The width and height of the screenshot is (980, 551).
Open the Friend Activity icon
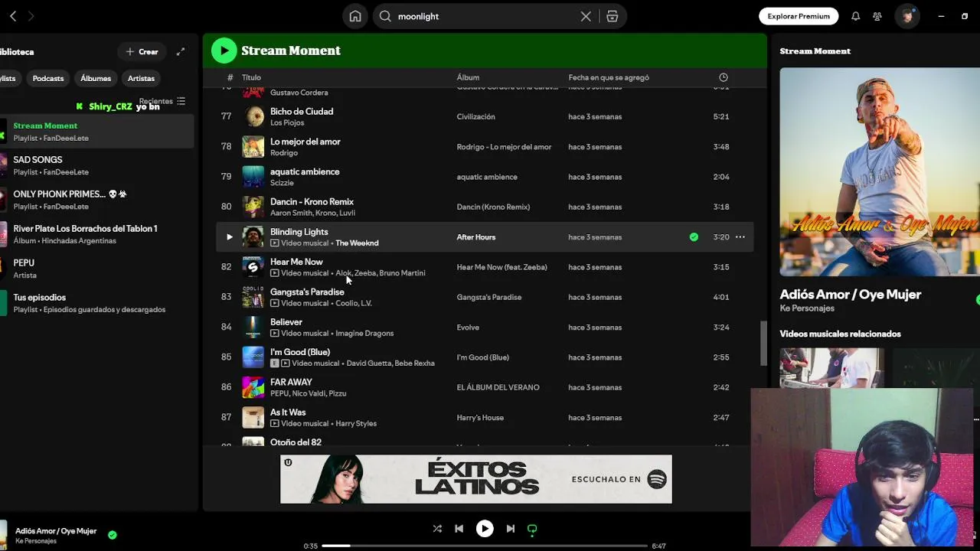[877, 16]
